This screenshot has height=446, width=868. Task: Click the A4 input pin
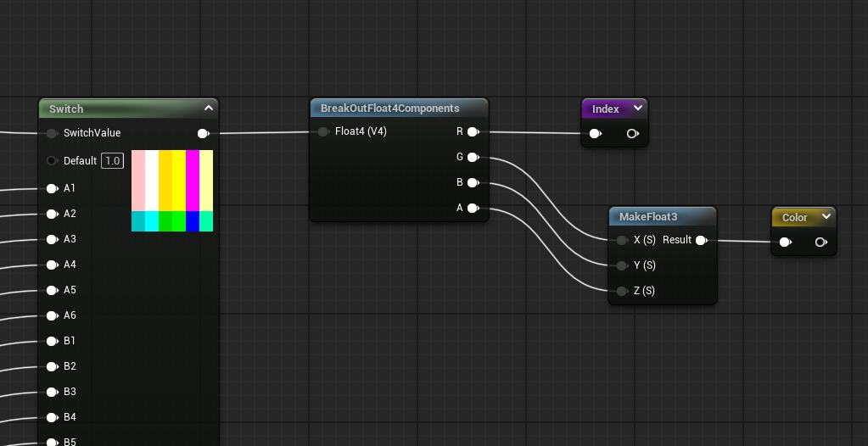click(x=52, y=265)
